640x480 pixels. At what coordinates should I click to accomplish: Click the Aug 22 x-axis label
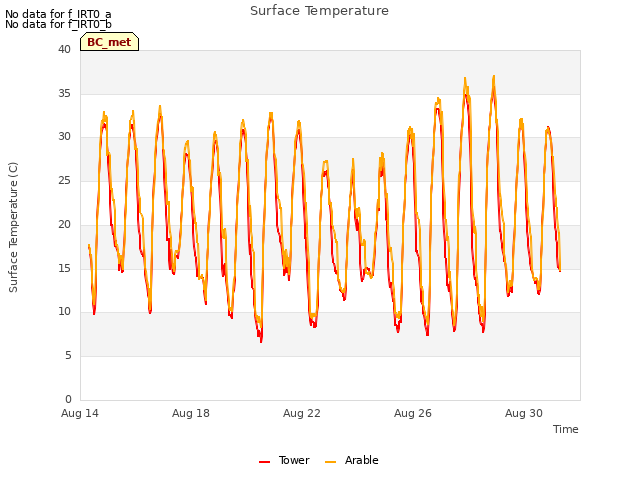pos(302,413)
